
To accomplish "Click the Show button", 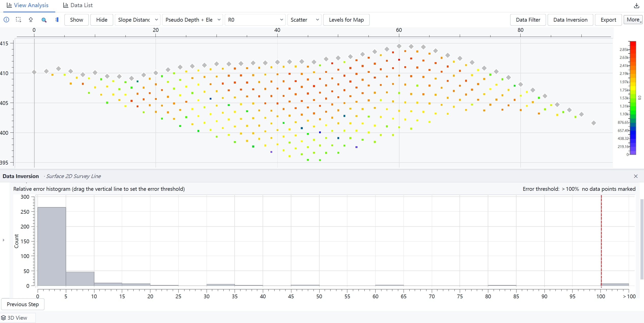I will point(77,20).
